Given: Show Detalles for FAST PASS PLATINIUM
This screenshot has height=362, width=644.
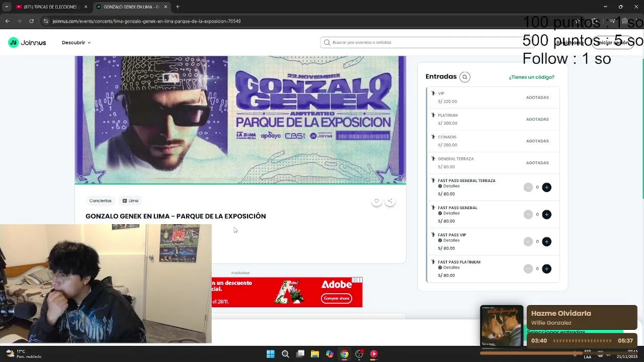Looking at the screenshot, I should [449, 267].
